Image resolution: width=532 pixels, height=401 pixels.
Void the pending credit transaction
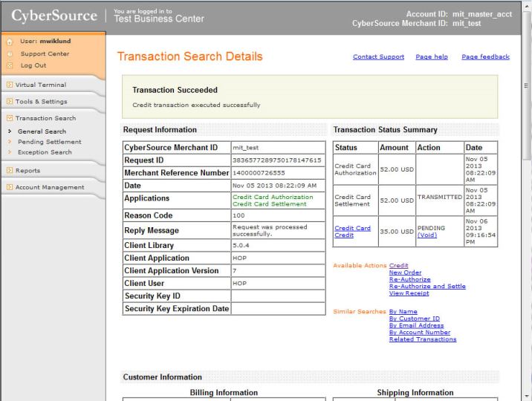[427, 235]
